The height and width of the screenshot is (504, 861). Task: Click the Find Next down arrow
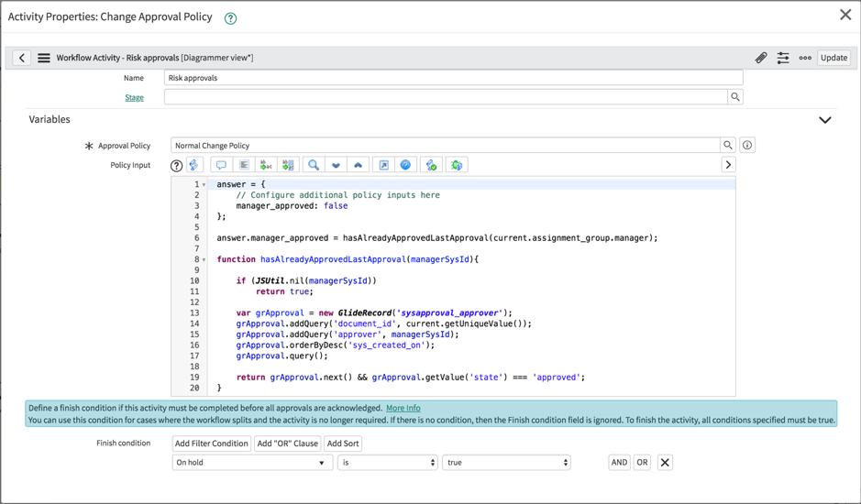[336, 165]
